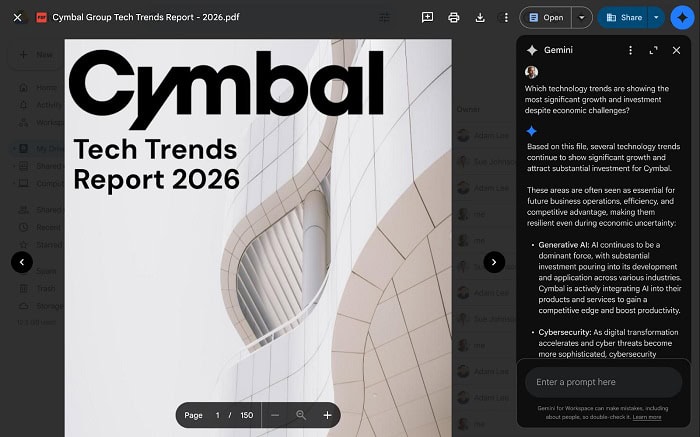Click the add comment icon
The width and height of the screenshot is (700, 437).
(428, 17)
